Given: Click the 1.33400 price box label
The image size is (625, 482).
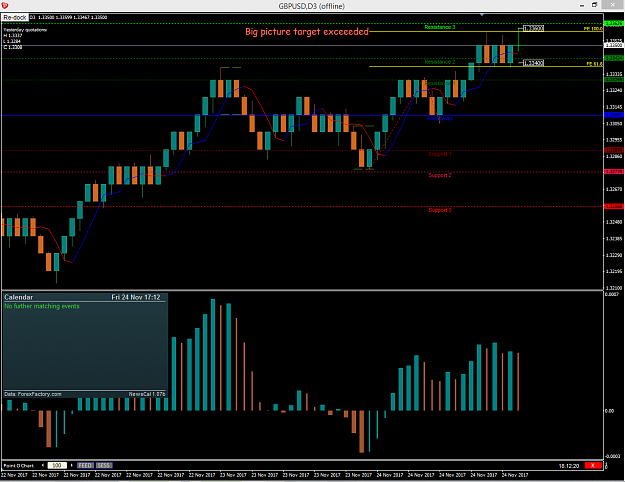Looking at the screenshot, I should point(533,63).
